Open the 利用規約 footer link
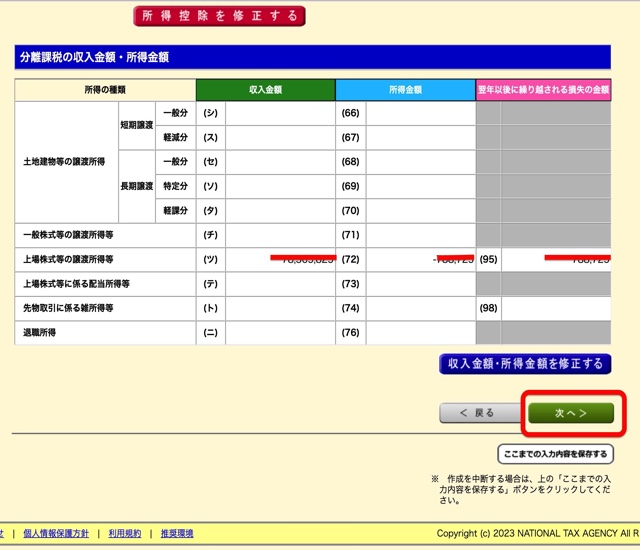 click(125, 533)
